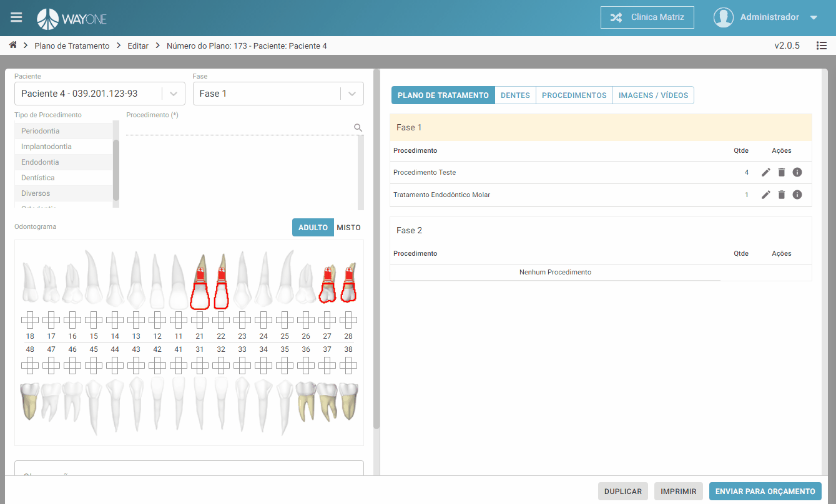
Task: Click the DUPLICAR button
Action: [623, 492]
